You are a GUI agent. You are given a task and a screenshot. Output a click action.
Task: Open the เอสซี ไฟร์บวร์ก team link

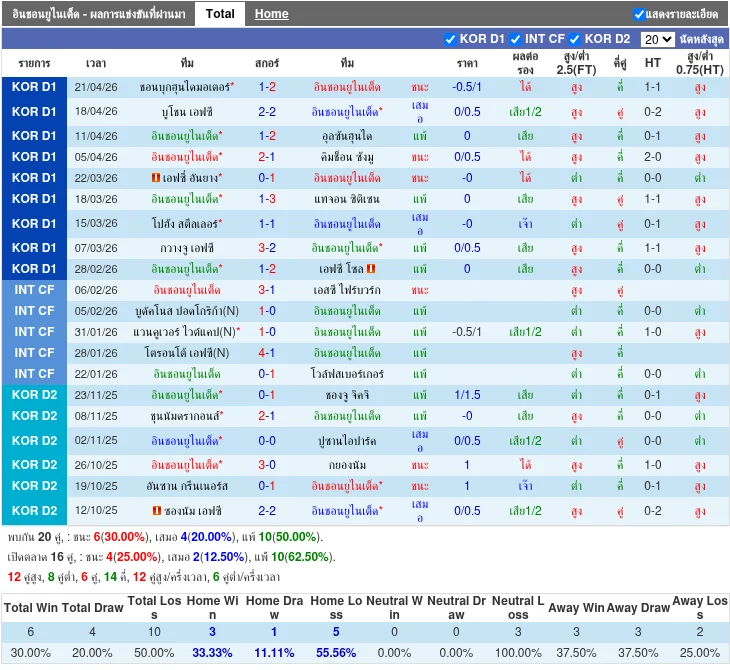pyautogui.click(x=346, y=290)
